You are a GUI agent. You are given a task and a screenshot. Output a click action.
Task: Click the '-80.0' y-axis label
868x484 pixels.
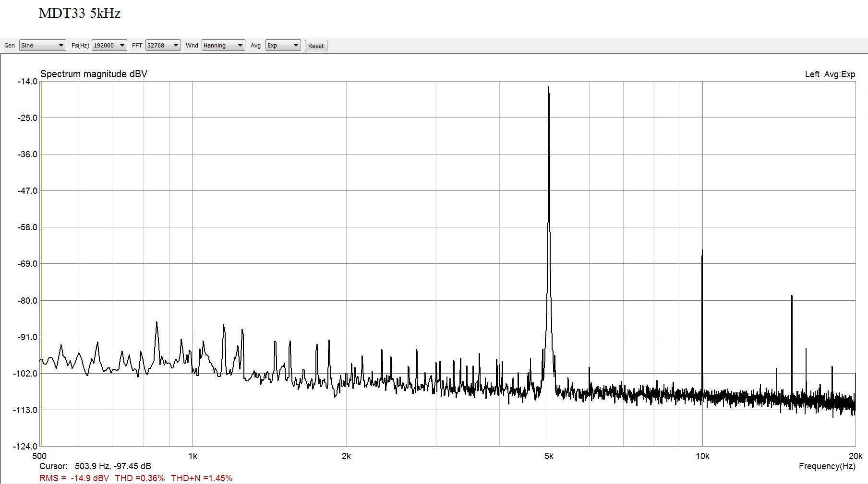click(27, 301)
